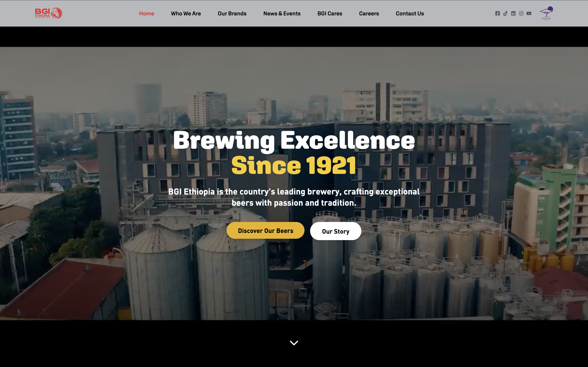The width and height of the screenshot is (588, 367).
Task: Open the Contact Us page
Action: tap(410, 14)
